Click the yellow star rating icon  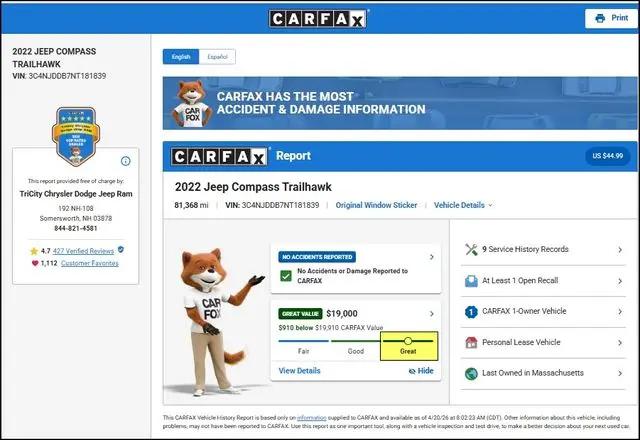34,251
